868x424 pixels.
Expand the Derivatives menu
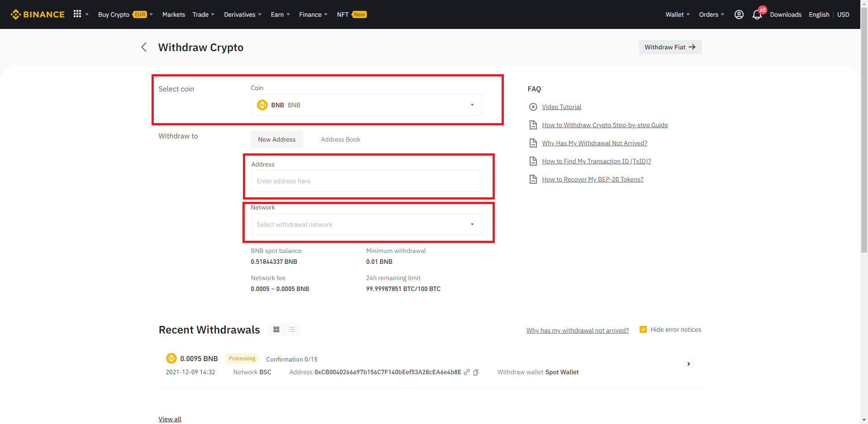(242, 14)
